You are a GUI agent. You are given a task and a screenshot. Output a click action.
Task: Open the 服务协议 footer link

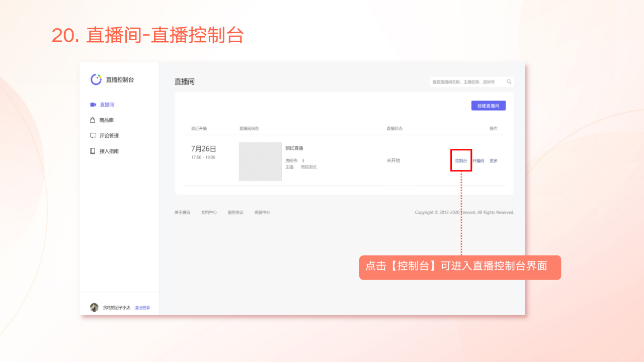[x=235, y=213]
